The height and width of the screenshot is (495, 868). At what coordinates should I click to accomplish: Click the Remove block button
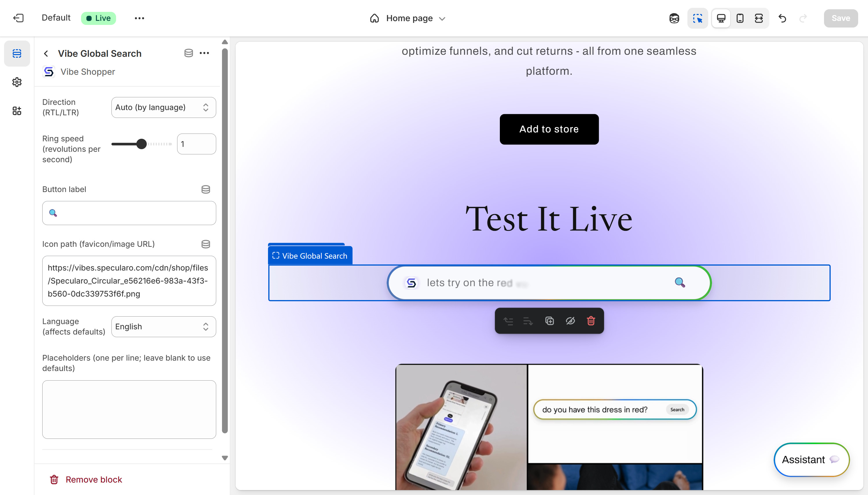click(85, 479)
